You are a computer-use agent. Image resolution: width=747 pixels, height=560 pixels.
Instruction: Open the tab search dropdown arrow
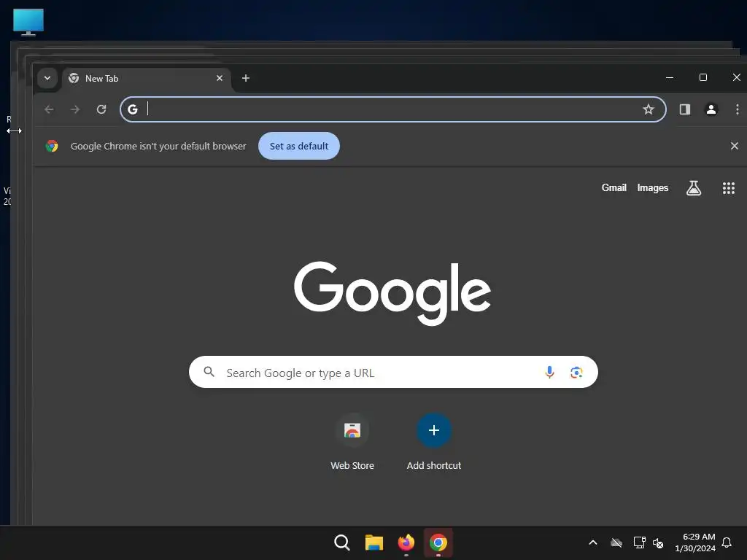(47, 78)
